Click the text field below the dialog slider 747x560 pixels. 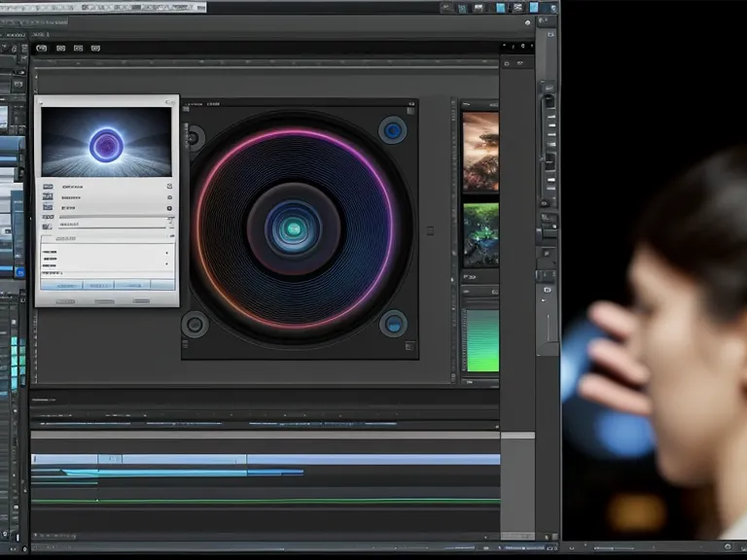pyautogui.click(x=113, y=224)
